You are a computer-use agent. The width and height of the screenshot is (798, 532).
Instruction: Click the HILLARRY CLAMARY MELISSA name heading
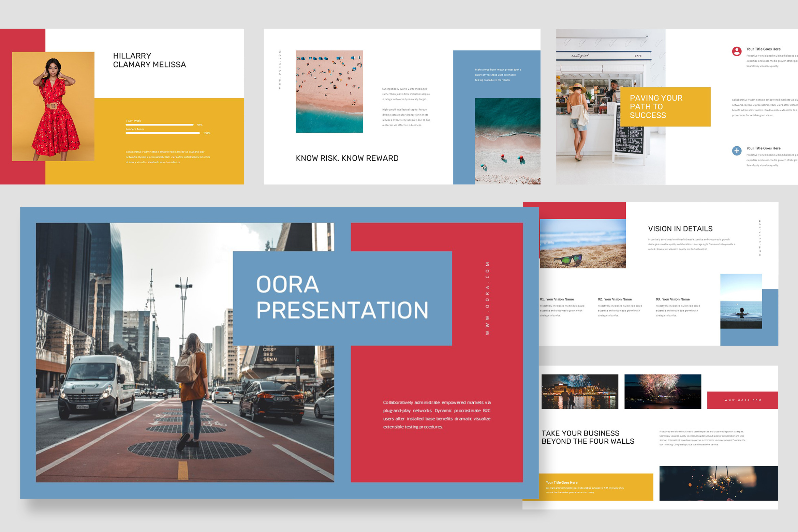[149, 60]
